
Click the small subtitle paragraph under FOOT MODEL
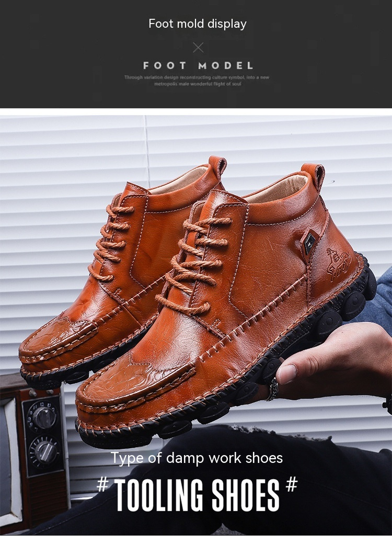pos(197,81)
